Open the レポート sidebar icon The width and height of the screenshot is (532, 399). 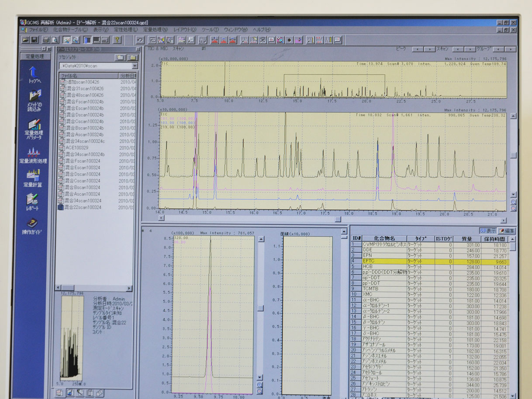[33, 202]
